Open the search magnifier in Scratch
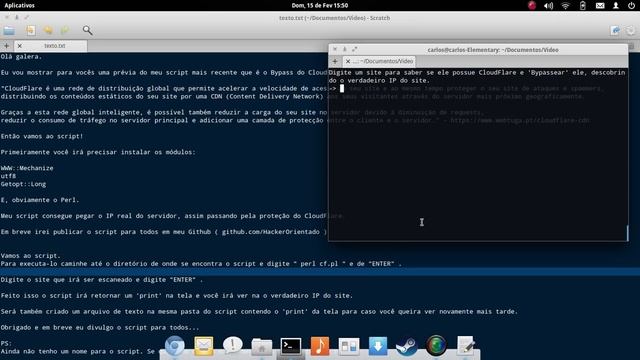Viewport: 640px width, 360px height. pos(87,30)
